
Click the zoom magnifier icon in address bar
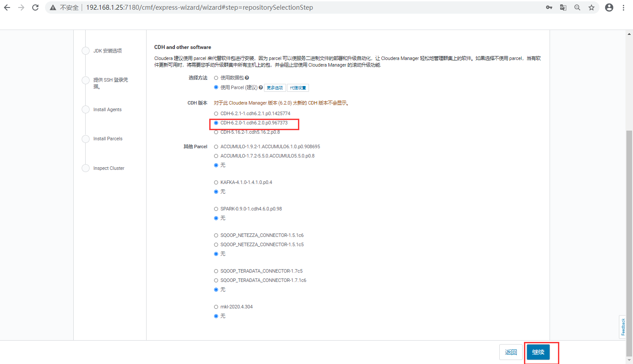pyautogui.click(x=577, y=8)
